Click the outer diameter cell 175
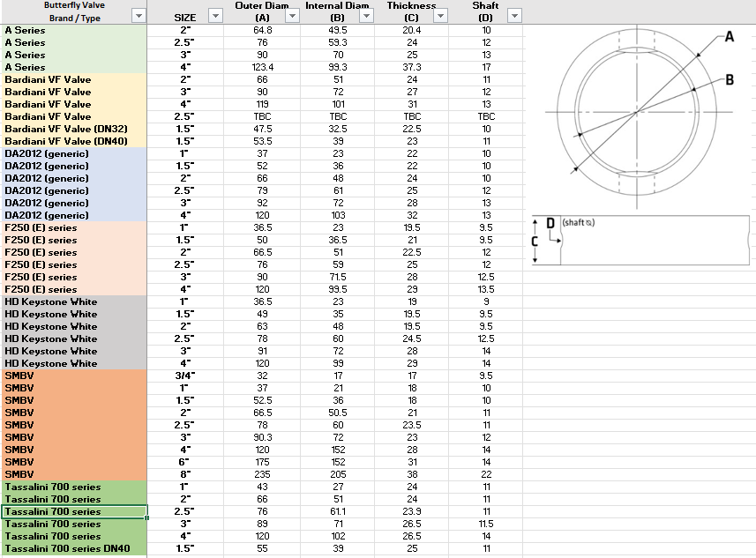756x558 pixels. (262, 462)
